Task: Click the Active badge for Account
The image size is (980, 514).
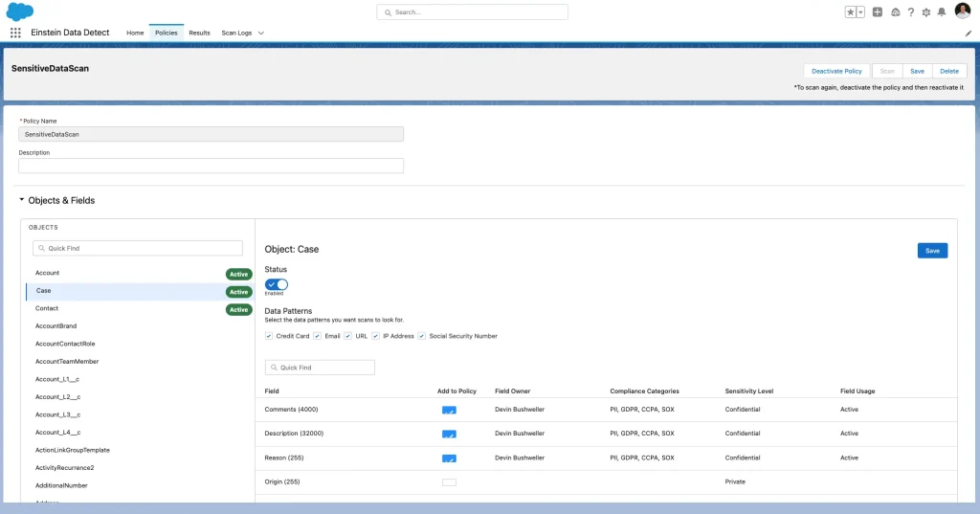Action: click(238, 274)
